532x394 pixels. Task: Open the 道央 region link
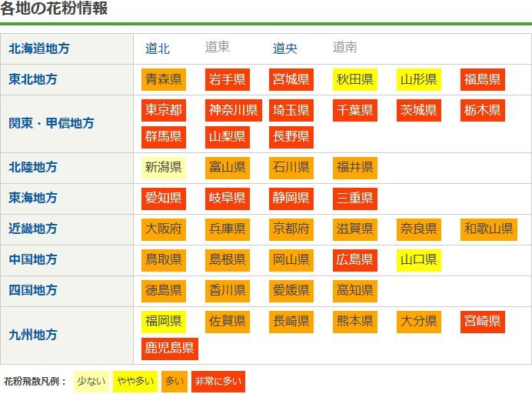click(x=285, y=48)
